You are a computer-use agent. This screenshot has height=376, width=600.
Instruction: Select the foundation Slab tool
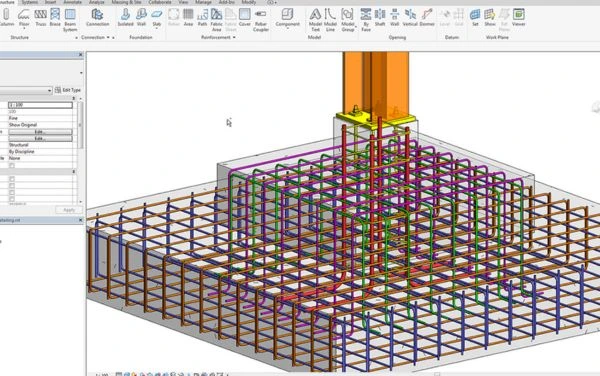157,18
